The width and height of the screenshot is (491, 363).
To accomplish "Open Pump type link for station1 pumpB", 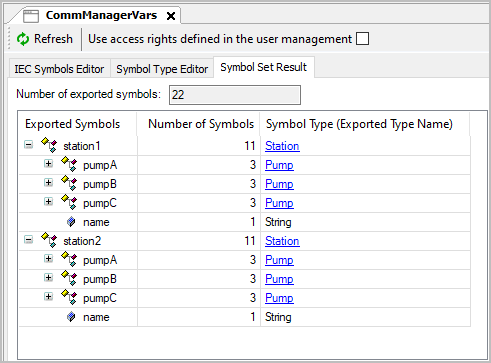I will point(279,184).
